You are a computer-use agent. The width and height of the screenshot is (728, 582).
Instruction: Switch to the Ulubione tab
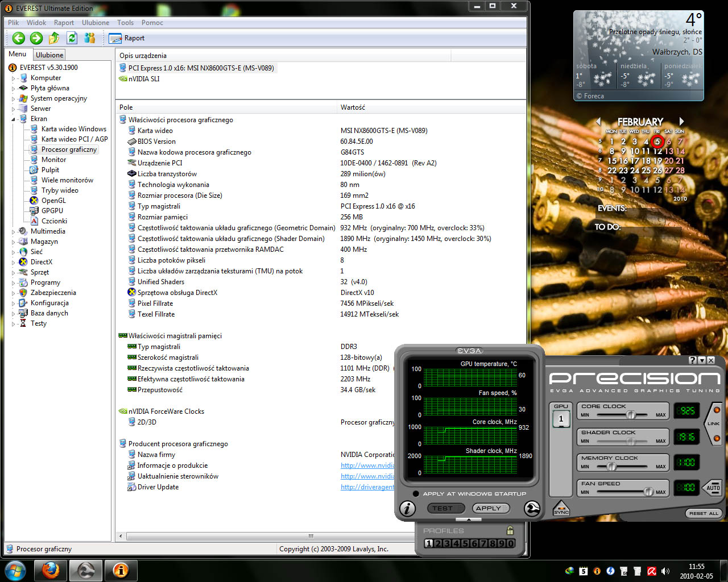[x=49, y=55]
